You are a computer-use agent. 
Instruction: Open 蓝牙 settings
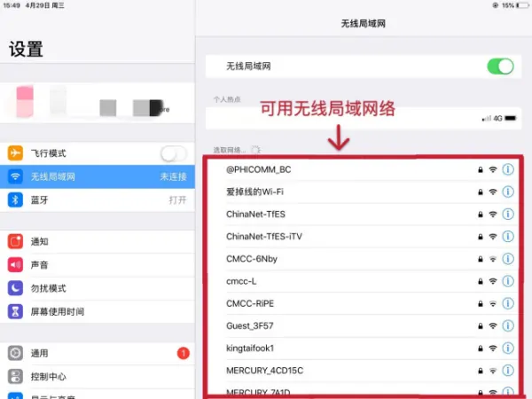(98, 199)
